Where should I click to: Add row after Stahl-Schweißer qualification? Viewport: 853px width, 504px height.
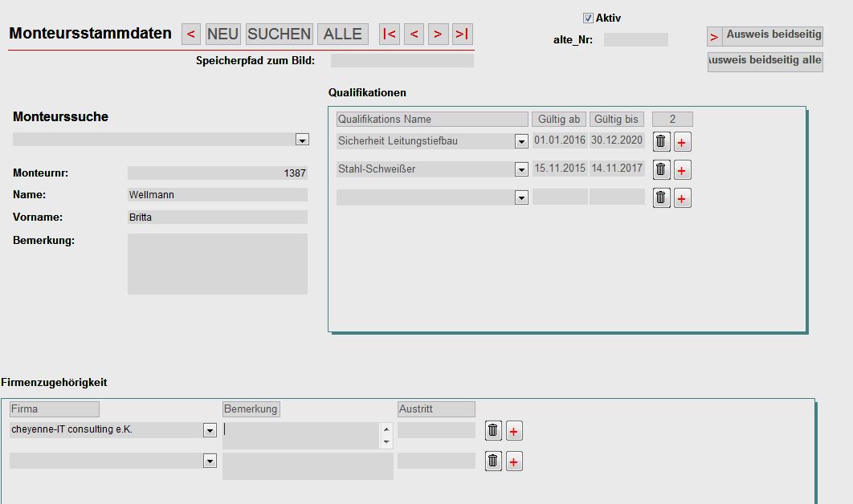pyautogui.click(x=682, y=170)
